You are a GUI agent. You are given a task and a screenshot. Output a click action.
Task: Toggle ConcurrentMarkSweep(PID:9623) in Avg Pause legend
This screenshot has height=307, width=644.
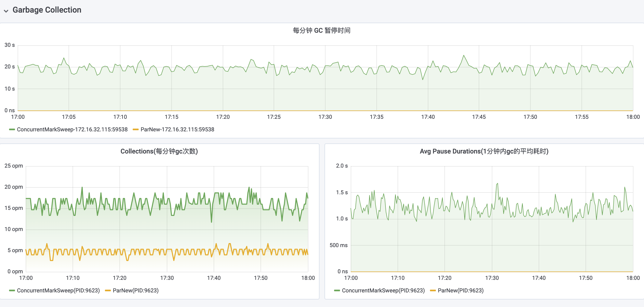pos(383,290)
